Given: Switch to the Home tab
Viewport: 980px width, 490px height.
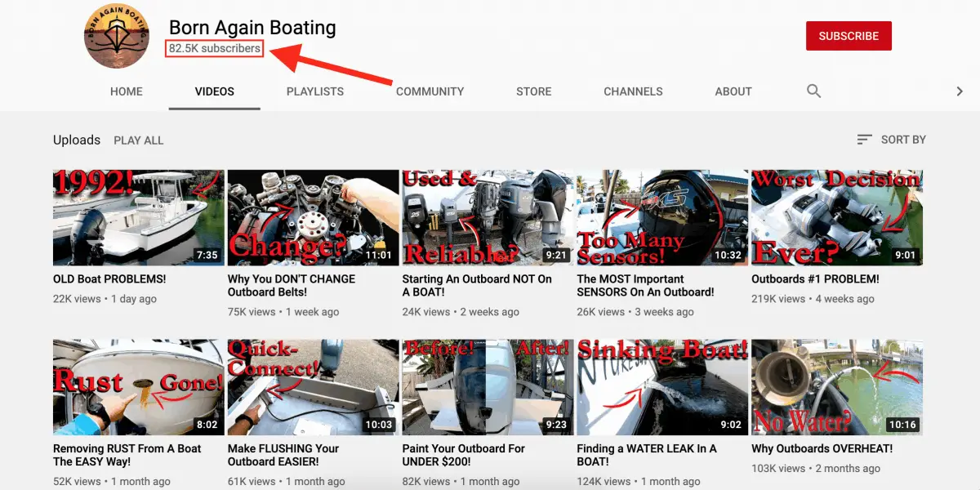Looking at the screenshot, I should click(x=127, y=91).
